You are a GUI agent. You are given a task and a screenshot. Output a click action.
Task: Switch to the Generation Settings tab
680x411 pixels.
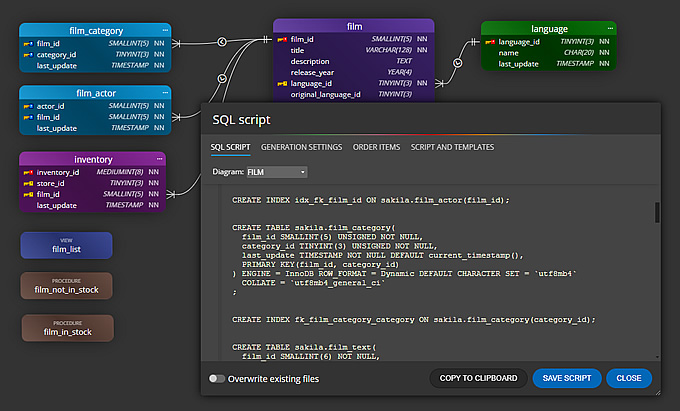[x=301, y=147]
